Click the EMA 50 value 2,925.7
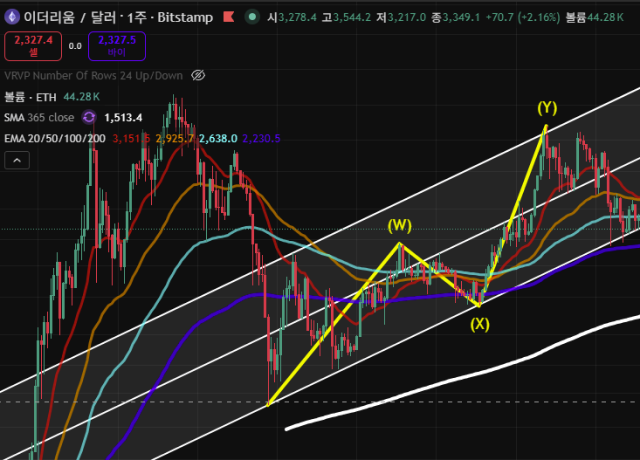The width and height of the screenshot is (640, 460). point(174,139)
